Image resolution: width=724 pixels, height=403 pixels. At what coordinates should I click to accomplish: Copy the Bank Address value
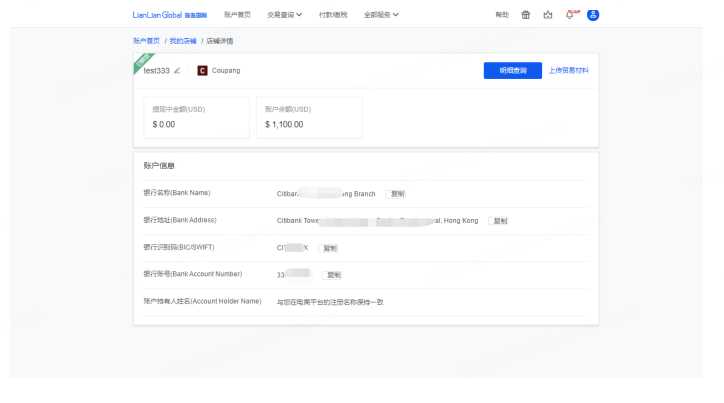(500, 221)
